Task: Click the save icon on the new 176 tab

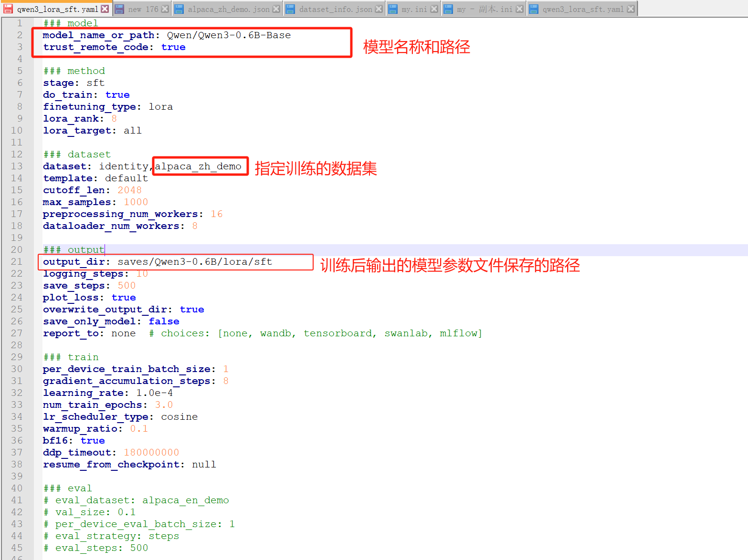Action: click(x=119, y=9)
